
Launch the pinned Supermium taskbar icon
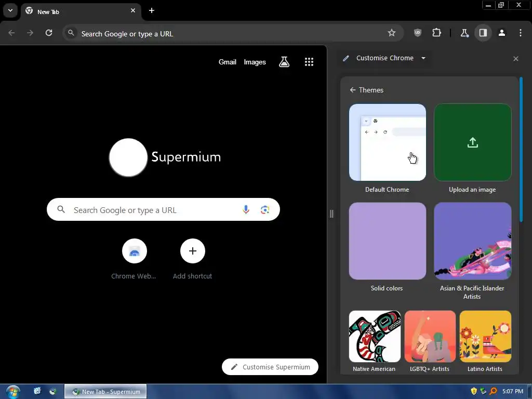(52, 391)
